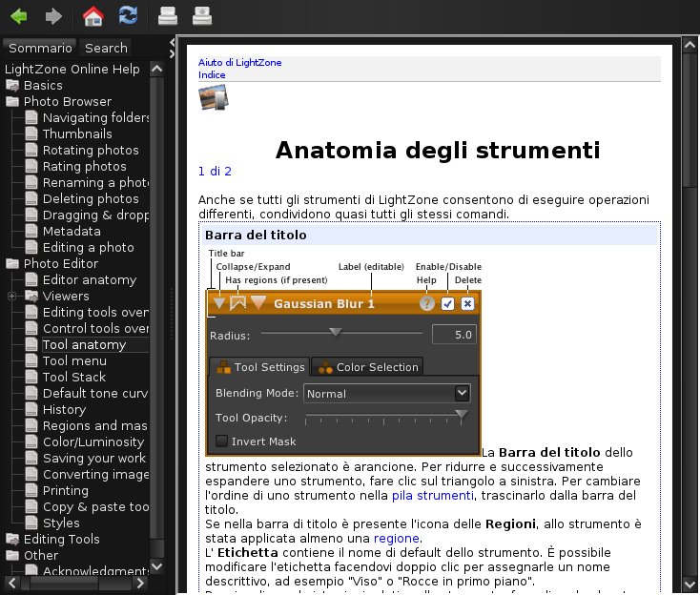Follow the regione link
The width and height of the screenshot is (700, 595).
396,539
